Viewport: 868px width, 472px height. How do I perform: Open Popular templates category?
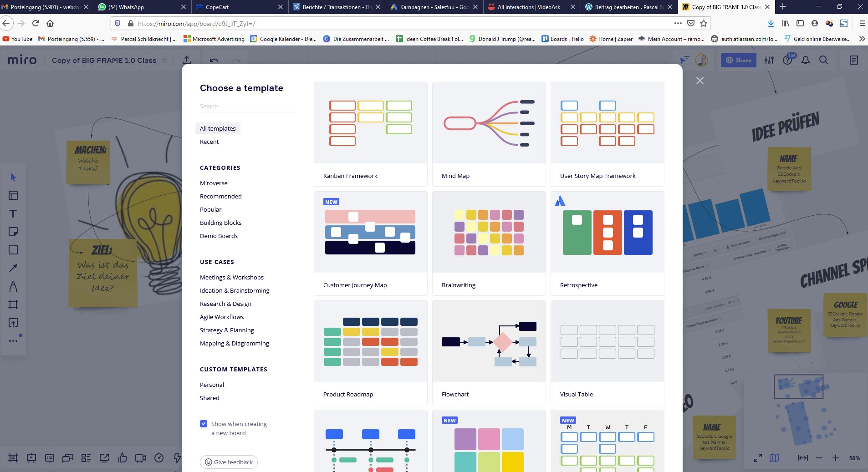click(210, 209)
